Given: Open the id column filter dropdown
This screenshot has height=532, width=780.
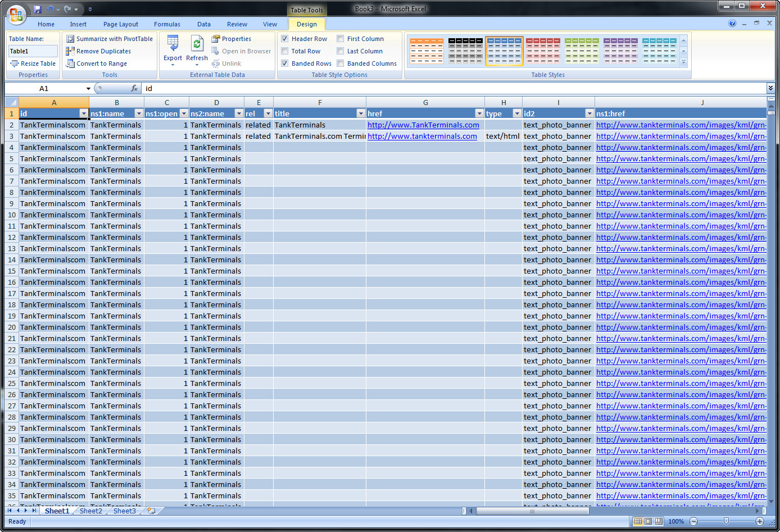Looking at the screenshot, I should click(x=84, y=113).
